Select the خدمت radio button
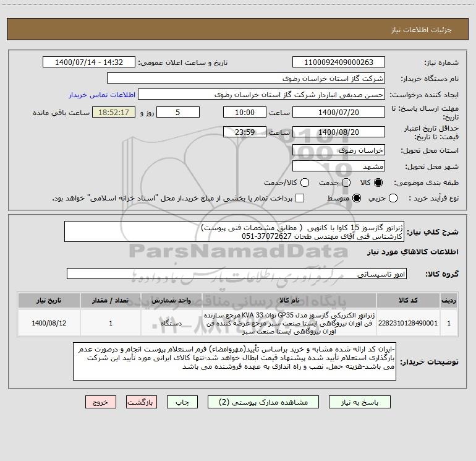Viewport: 476px width, 461px height. point(346,183)
